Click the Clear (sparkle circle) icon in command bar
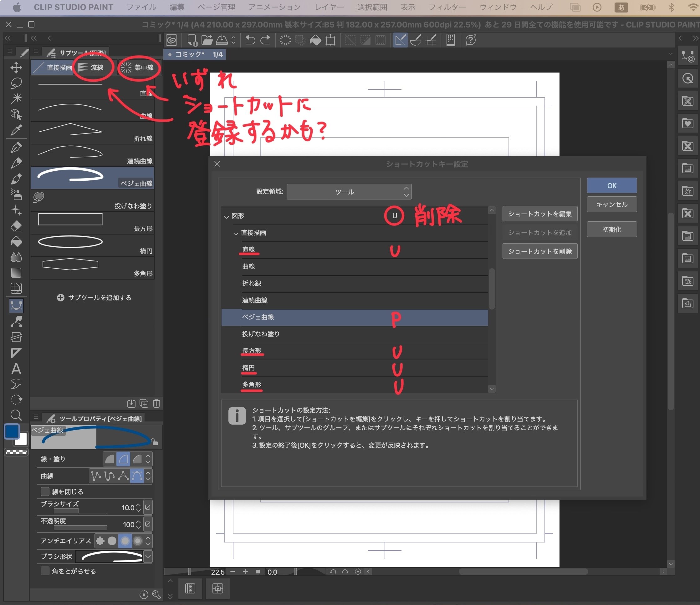 [x=285, y=40]
